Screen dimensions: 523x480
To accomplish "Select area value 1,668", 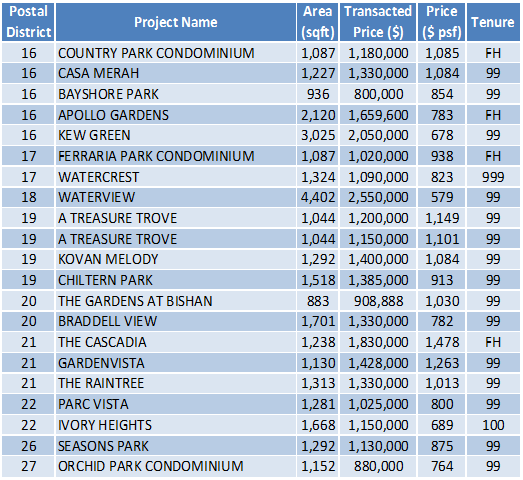I will [318, 425].
